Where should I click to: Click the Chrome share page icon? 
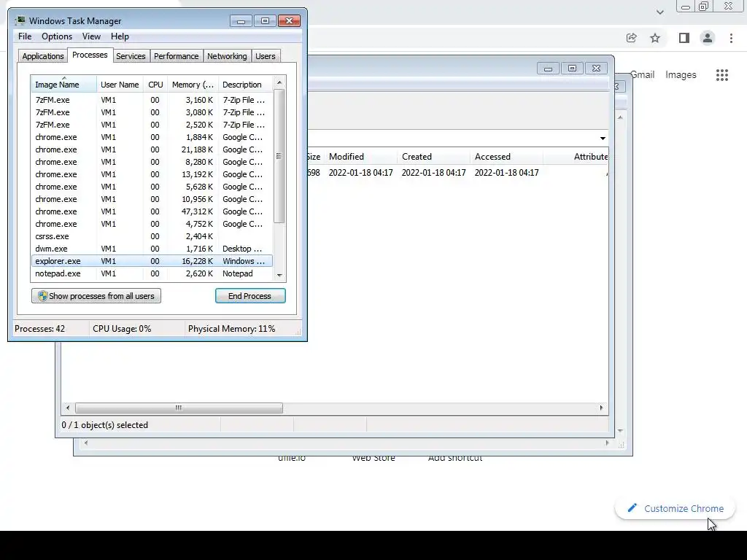(x=631, y=38)
